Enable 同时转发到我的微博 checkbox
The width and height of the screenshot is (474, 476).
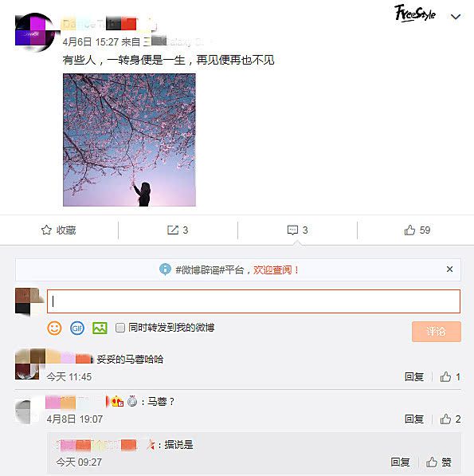click(120, 328)
